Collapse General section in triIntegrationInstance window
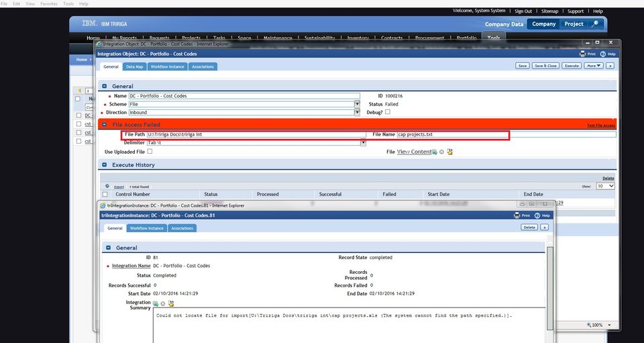644x343 pixels. click(x=109, y=248)
